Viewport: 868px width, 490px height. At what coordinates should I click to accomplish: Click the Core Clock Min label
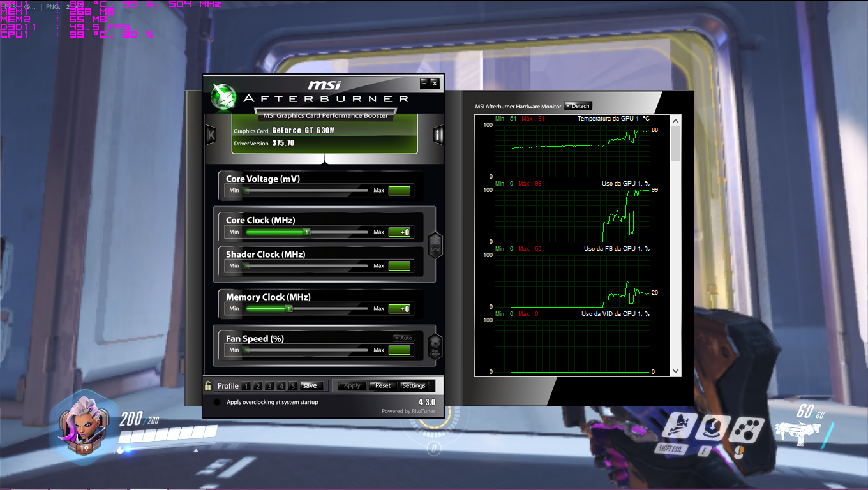pyautogui.click(x=234, y=232)
